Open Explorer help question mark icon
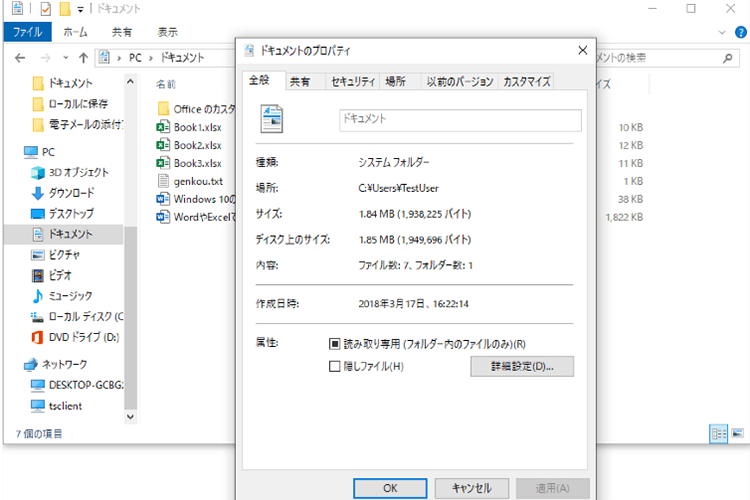This screenshot has width=750, height=500. pos(740,32)
